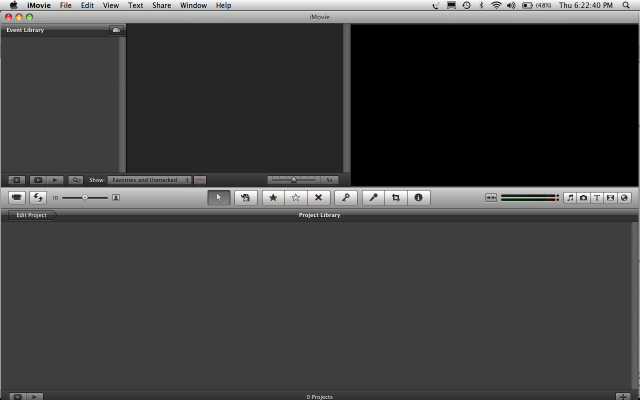The image size is (640, 400).
Task: Toggle audio skimming button
Action: pos(491,198)
